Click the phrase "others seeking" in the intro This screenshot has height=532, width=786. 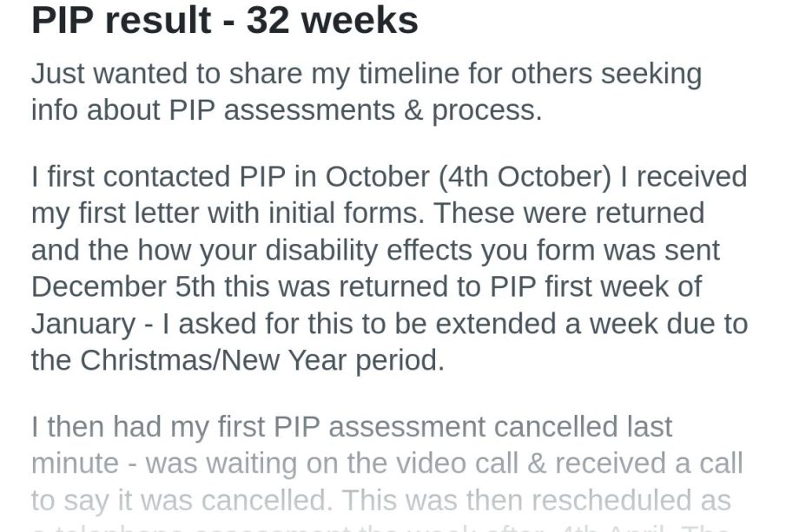click(x=606, y=74)
